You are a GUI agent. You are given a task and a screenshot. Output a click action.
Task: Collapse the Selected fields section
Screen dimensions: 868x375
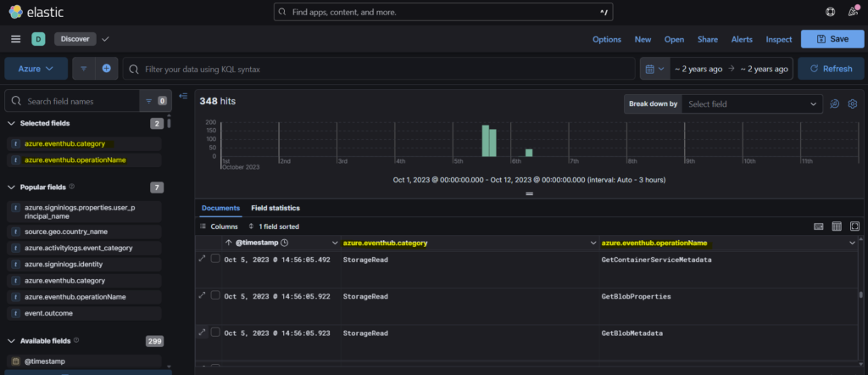pos(12,124)
